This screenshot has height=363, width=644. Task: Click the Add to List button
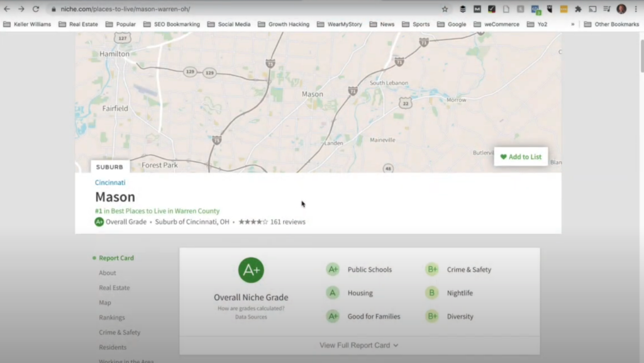coord(521,157)
